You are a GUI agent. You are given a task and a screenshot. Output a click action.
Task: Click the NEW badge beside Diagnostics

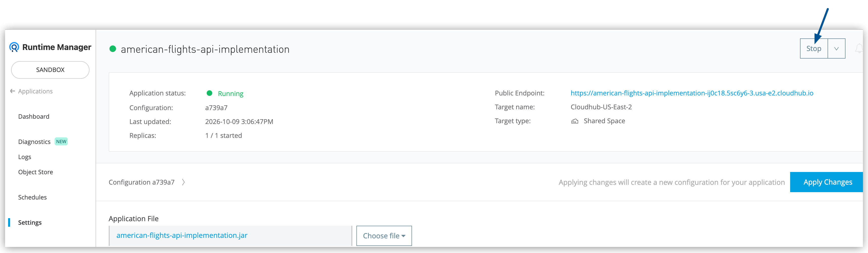click(61, 141)
